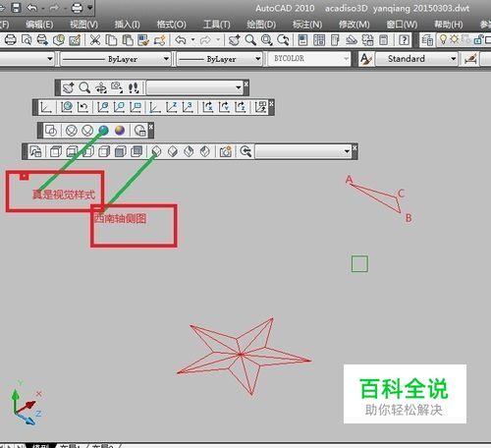This screenshot has height=448, width=491.
Task: Switch to Top view cube icon
Action: click(56, 151)
